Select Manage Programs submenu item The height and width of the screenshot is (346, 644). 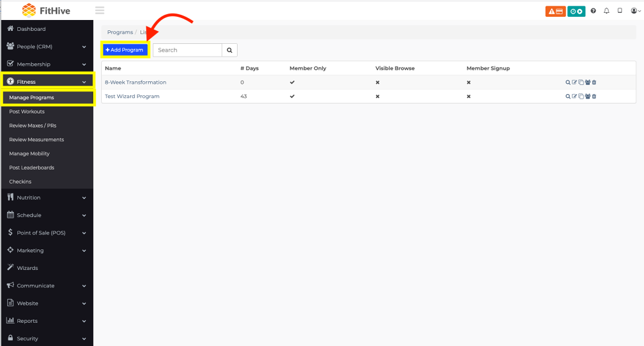48,97
